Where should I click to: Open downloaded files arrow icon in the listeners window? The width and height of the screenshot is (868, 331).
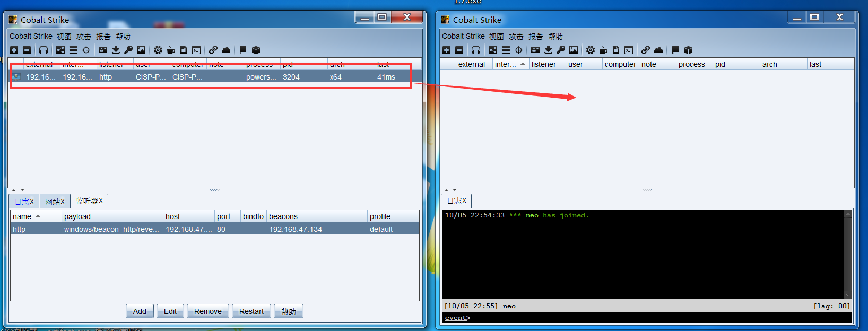pyautogui.click(x=116, y=50)
